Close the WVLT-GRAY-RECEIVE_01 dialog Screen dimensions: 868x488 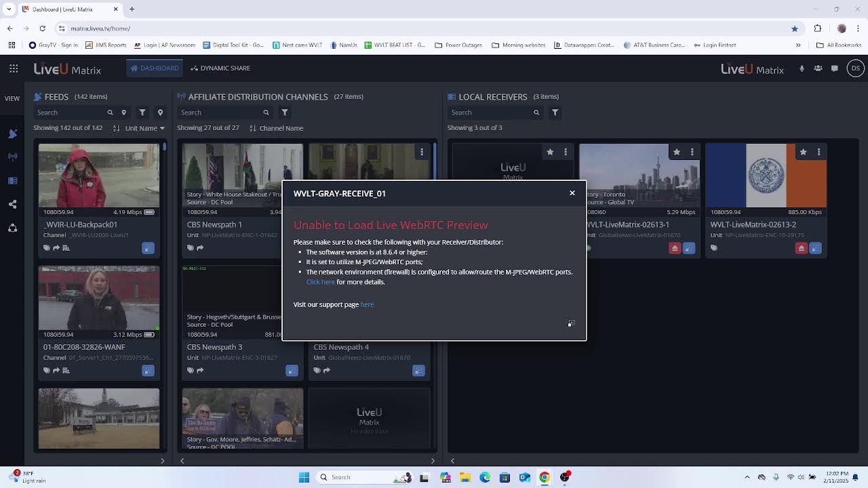(572, 193)
